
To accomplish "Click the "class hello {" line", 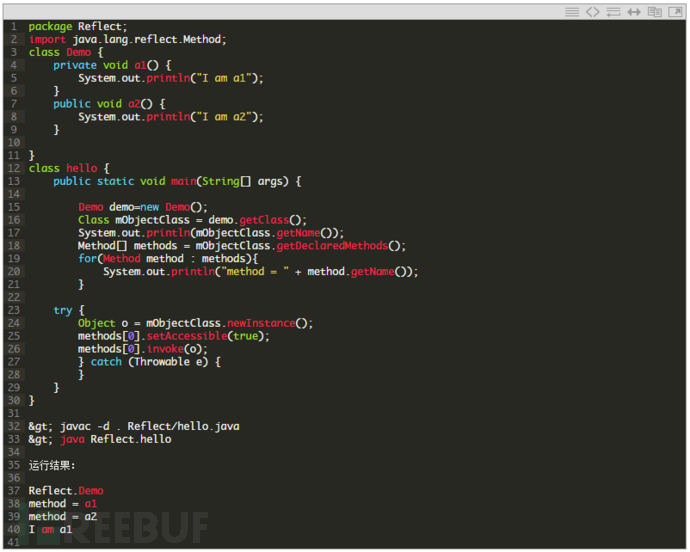I will [x=69, y=169].
